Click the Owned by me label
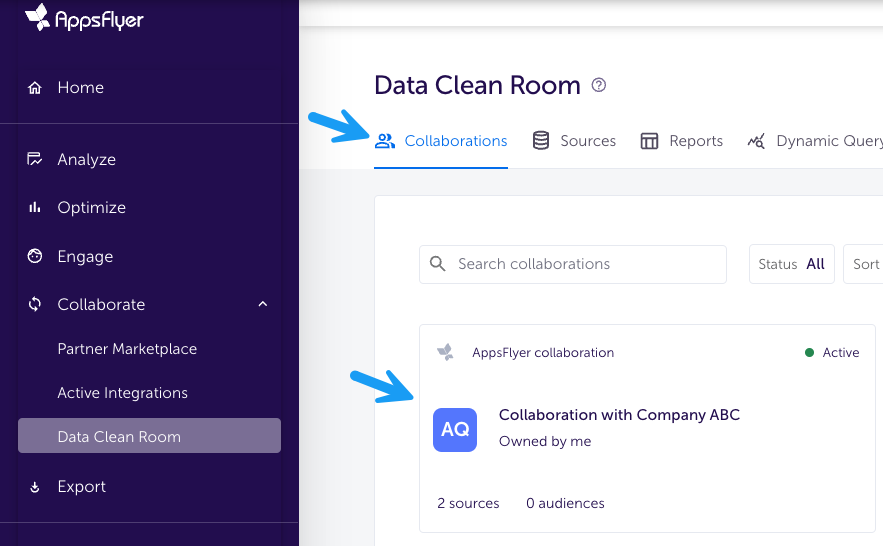This screenshot has height=546, width=883. click(x=545, y=441)
